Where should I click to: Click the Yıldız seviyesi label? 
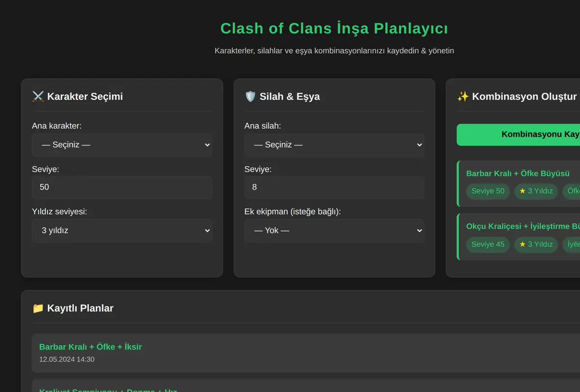click(x=59, y=212)
